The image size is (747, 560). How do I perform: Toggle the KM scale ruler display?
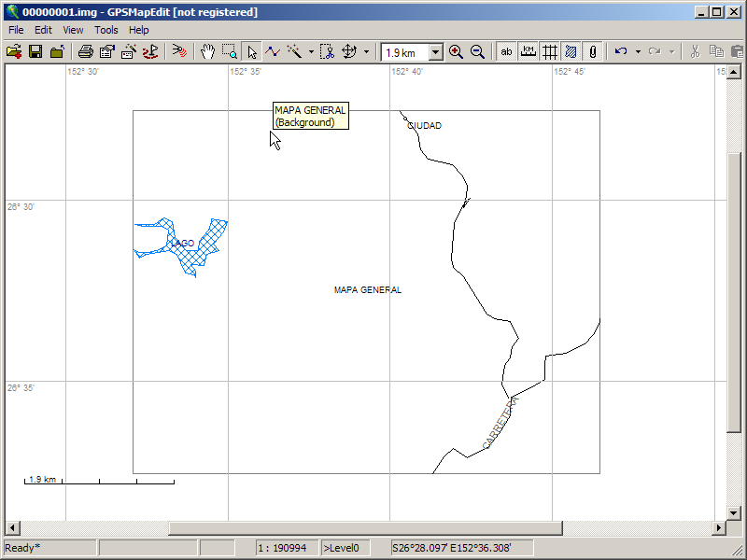click(529, 51)
